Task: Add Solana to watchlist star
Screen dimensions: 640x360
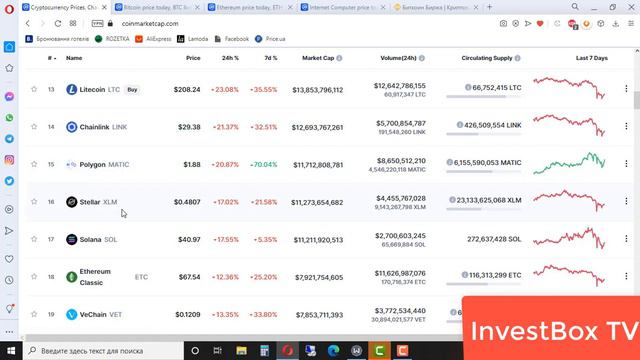Action: point(34,239)
